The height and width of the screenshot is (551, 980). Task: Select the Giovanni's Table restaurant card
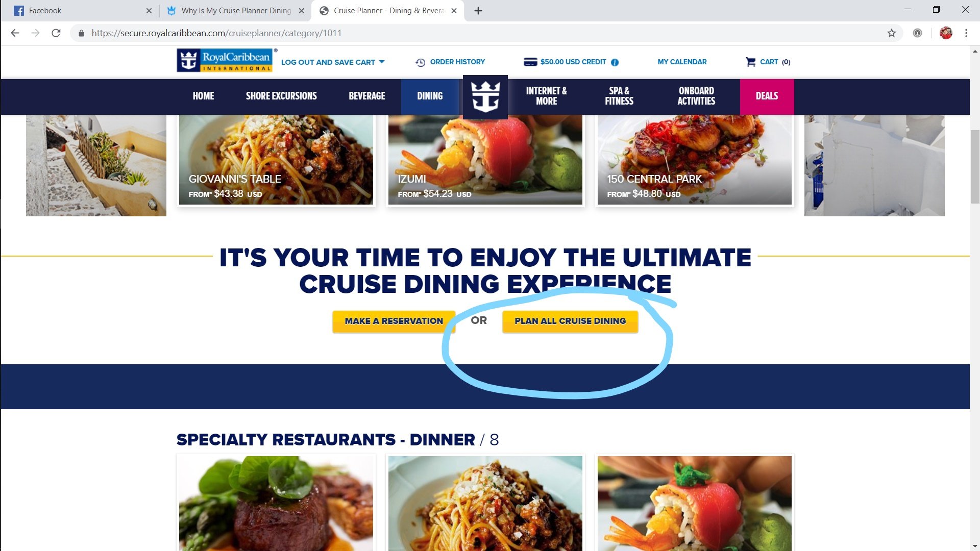tap(276, 160)
